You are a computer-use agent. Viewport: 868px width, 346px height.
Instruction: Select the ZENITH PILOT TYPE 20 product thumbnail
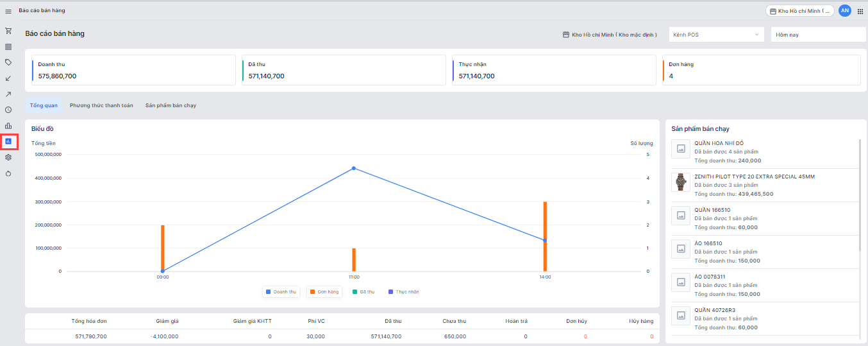680,182
